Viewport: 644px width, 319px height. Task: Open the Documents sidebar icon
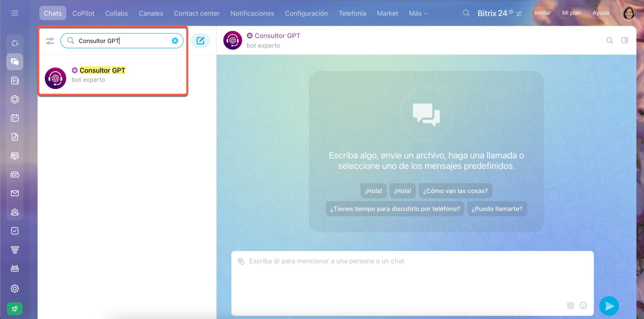tap(15, 137)
